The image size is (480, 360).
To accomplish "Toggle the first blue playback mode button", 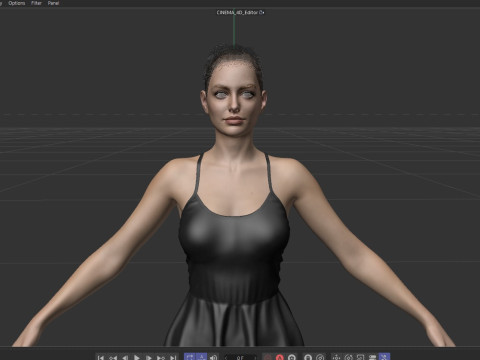I will pyautogui.click(x=190, y=357).
